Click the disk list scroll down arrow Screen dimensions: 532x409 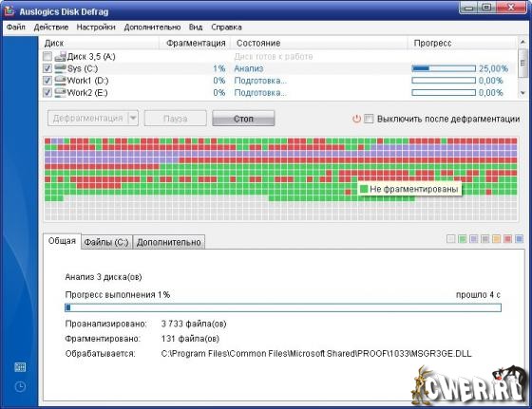(522, 93)
